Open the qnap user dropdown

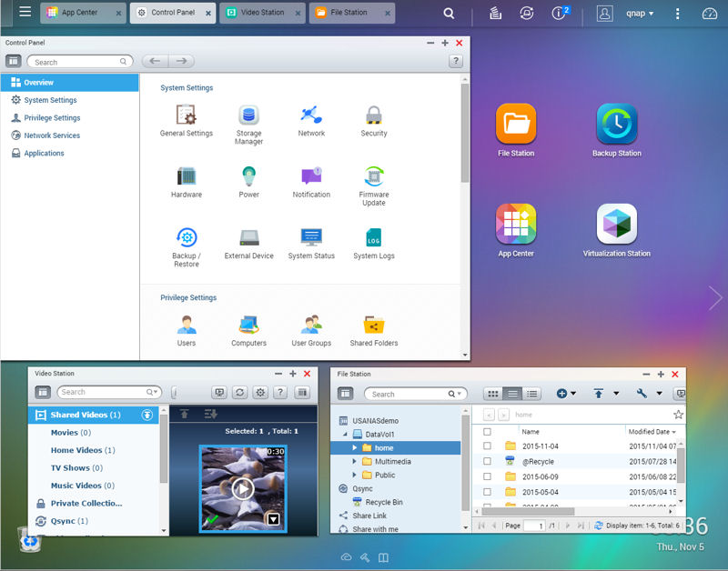coord(640,13)
